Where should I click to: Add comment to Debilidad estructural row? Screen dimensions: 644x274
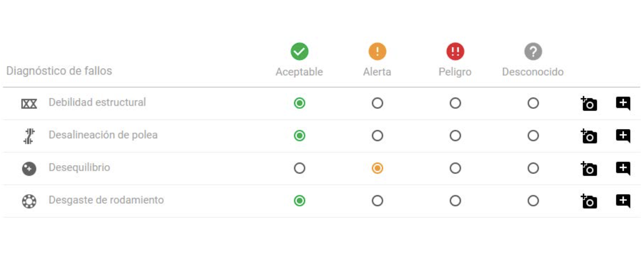tap(623, 103)
